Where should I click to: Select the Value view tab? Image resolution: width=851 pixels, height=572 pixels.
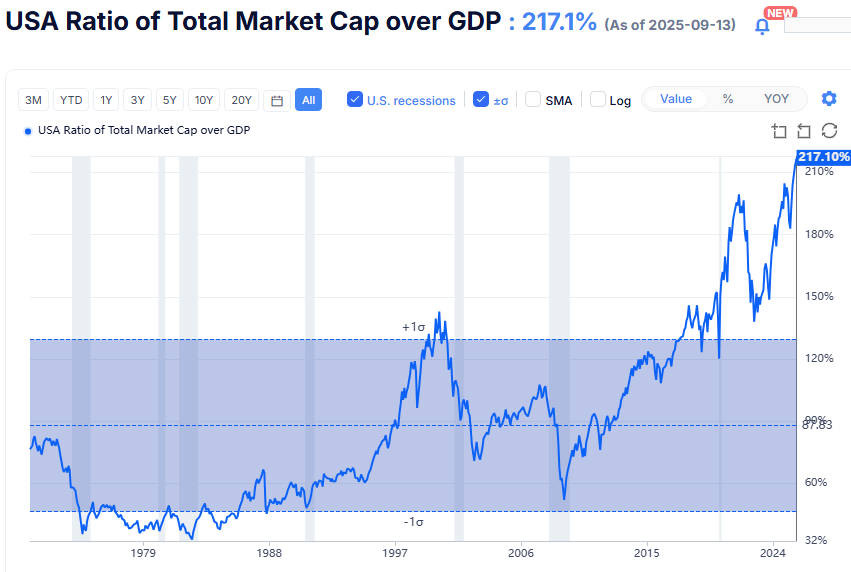click(676, 99)
